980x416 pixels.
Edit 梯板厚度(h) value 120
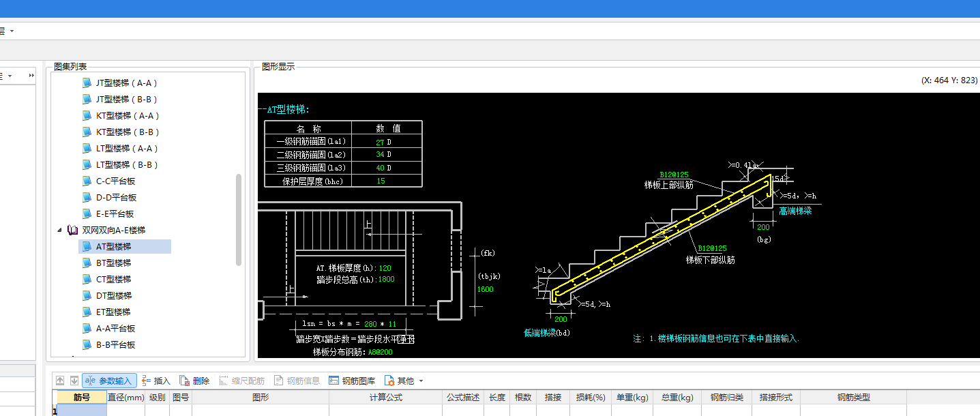coord(385,268)
